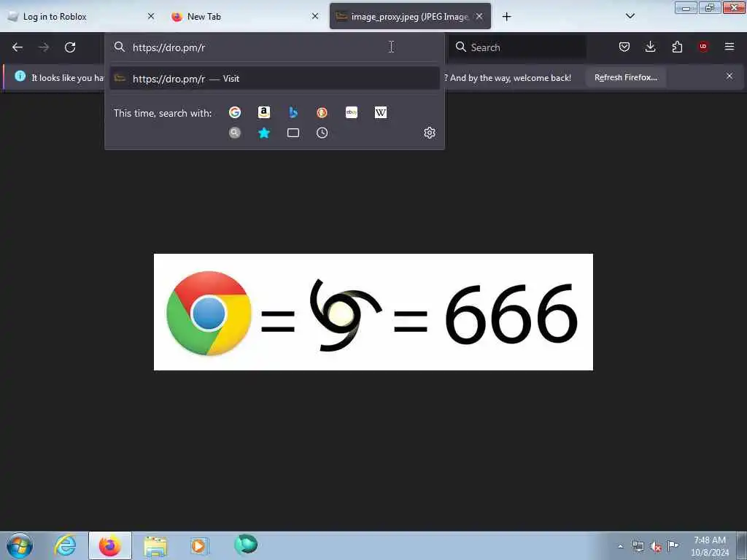
Task: Reload the current page
Action: click(70, 47)
